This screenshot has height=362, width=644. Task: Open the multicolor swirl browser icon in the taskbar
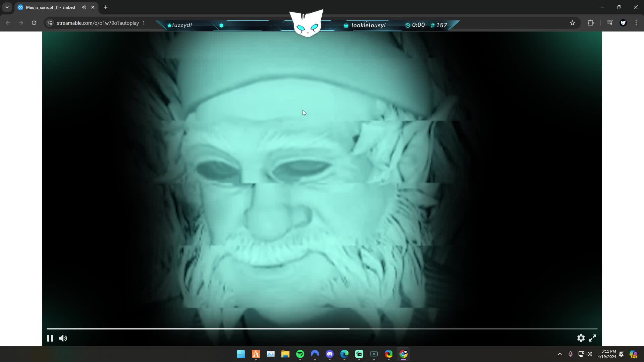[389, 354]
